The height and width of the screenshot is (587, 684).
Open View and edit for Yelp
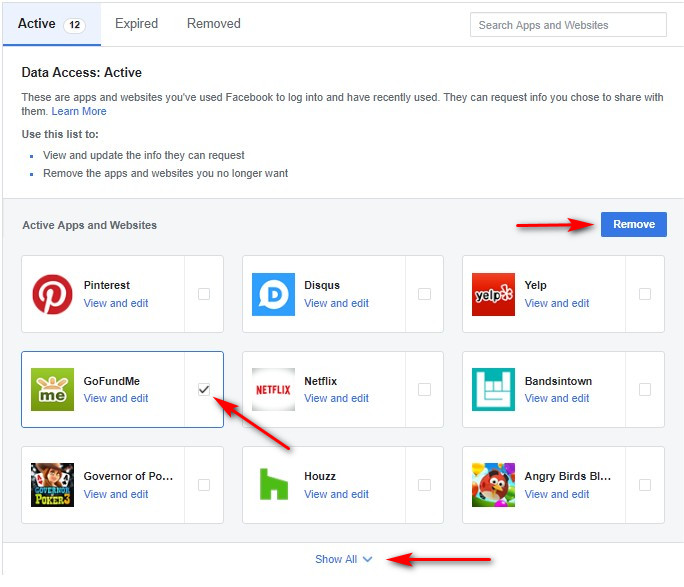coord(557,303)
